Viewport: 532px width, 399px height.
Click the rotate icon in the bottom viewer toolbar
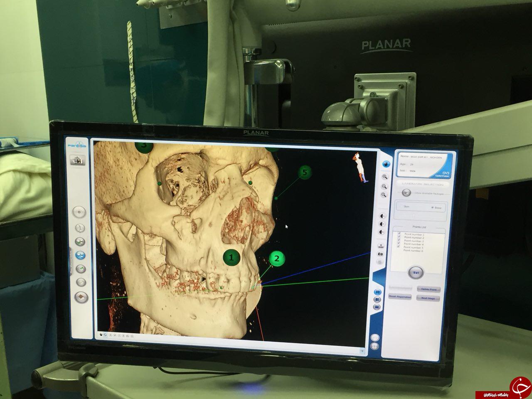point(106,334)
